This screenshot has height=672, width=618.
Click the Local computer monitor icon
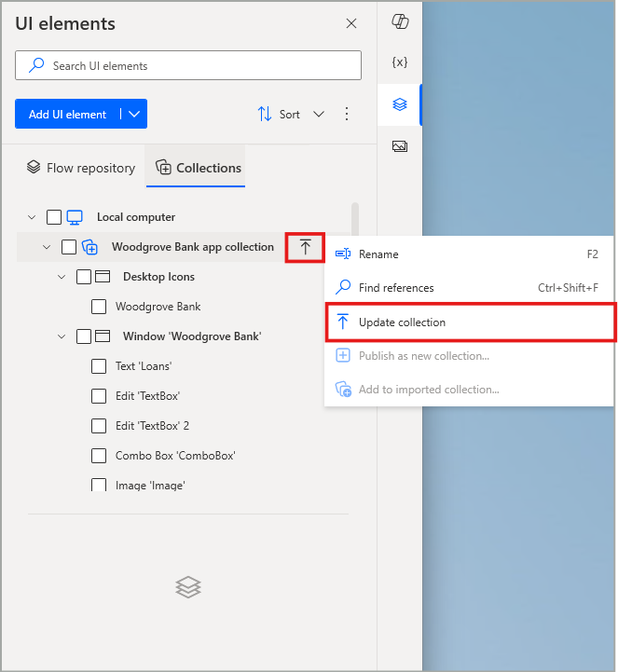[x=75, y=217]
